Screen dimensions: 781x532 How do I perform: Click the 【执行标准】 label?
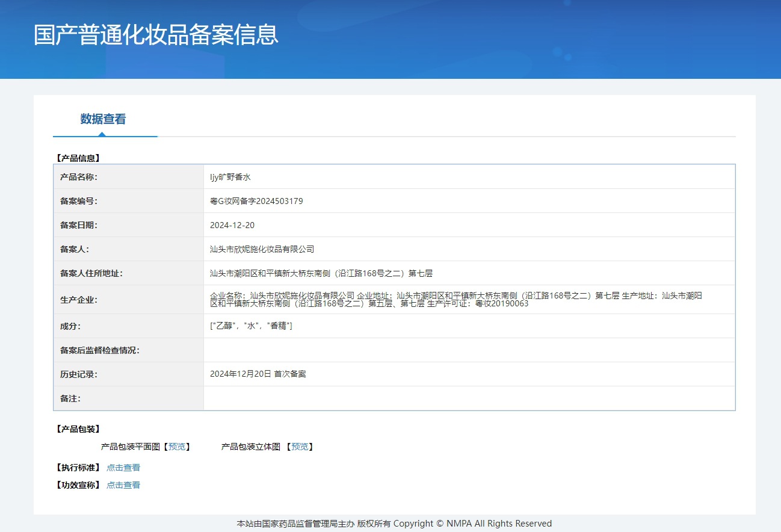77,468
